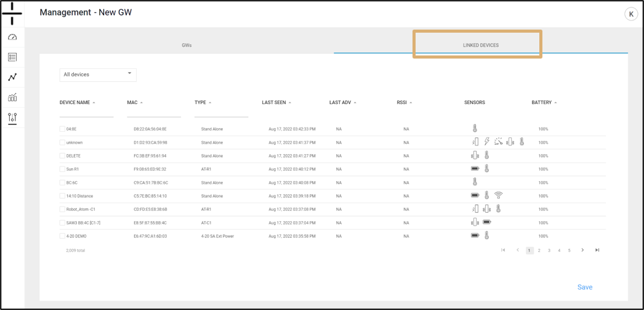This screenshot has height=310, width=644.
Task: Click lightning bolt sensor icon in unknown row
Action: (487, 142)
